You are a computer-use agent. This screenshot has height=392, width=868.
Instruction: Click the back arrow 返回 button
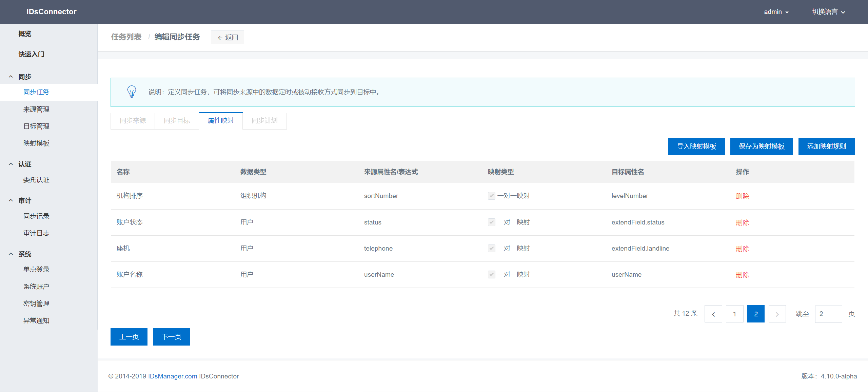coord(228,37)
